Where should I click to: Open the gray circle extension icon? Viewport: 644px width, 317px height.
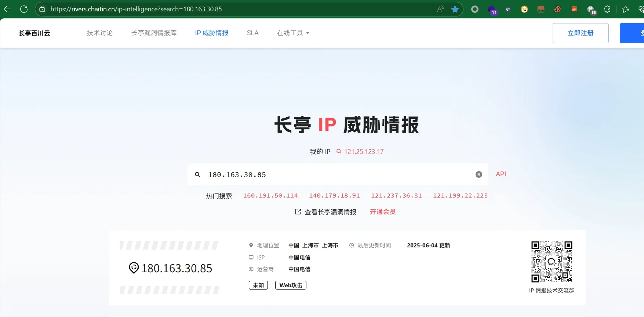(x=475, y=9)
